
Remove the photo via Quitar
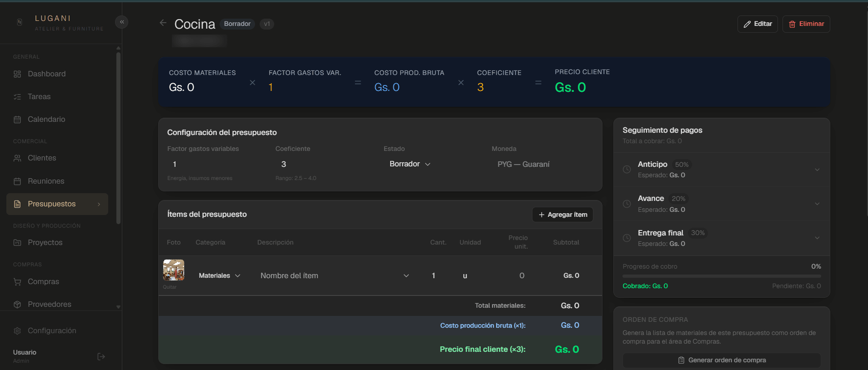click(x=170, y=287)
